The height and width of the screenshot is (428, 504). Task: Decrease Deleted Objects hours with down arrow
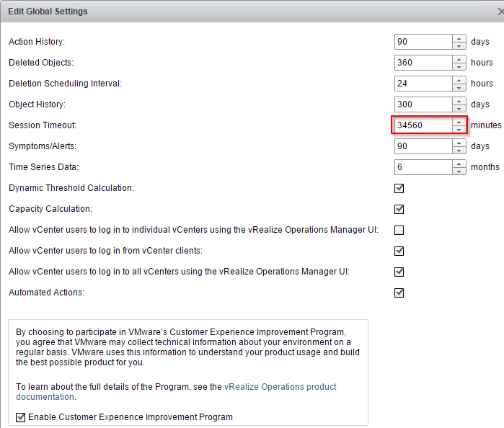pyautogui.click(x=459, y=66)
